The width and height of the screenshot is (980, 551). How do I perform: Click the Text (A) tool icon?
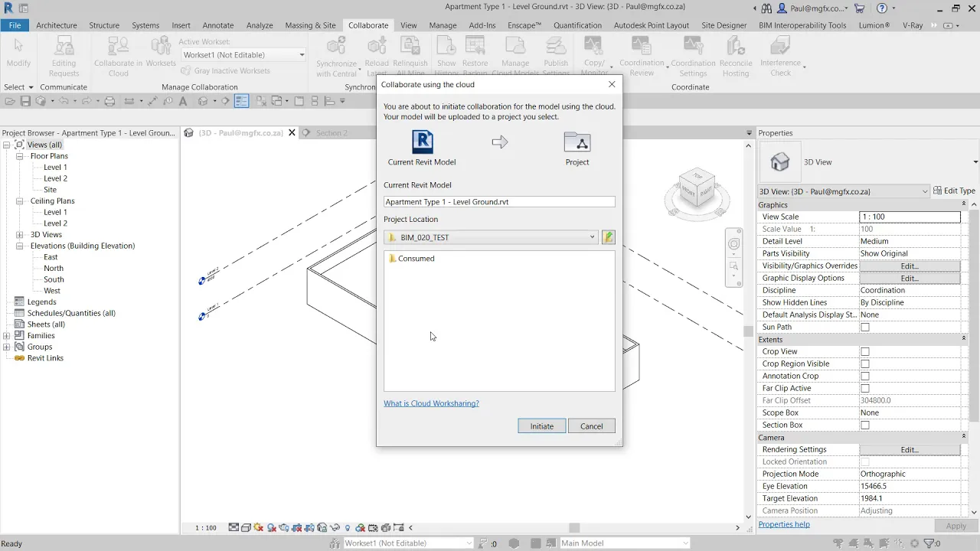(x=184, y=101)
